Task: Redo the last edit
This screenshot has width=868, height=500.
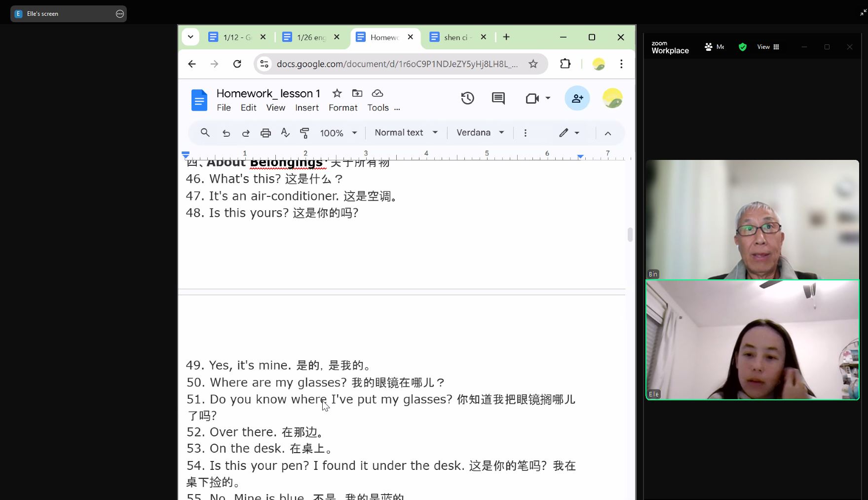Action: (x=246, y=133)
